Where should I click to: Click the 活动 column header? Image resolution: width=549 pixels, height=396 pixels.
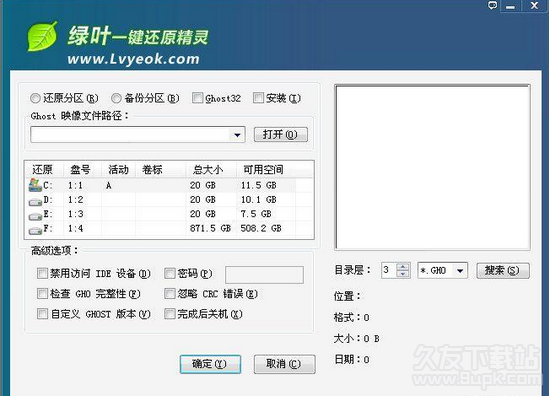point(118,170)
